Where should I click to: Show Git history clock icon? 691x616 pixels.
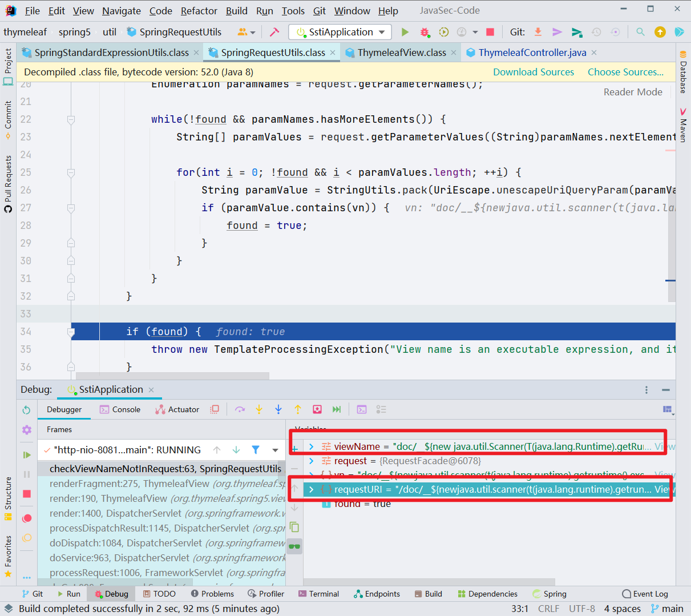click(x=596, y=32)
